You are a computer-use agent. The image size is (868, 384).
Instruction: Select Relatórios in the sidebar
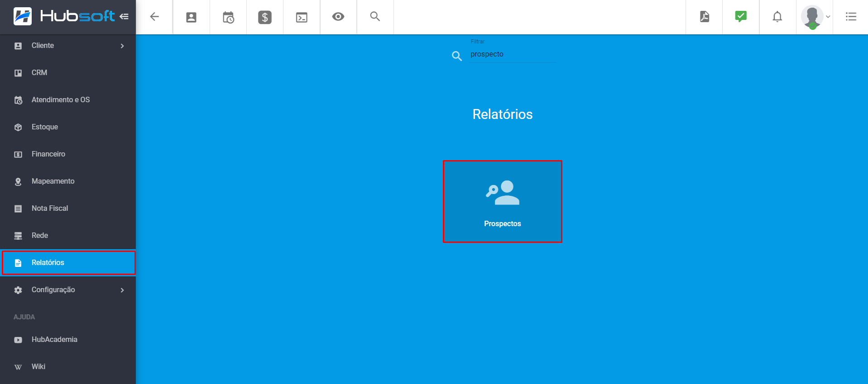[69, 263]
